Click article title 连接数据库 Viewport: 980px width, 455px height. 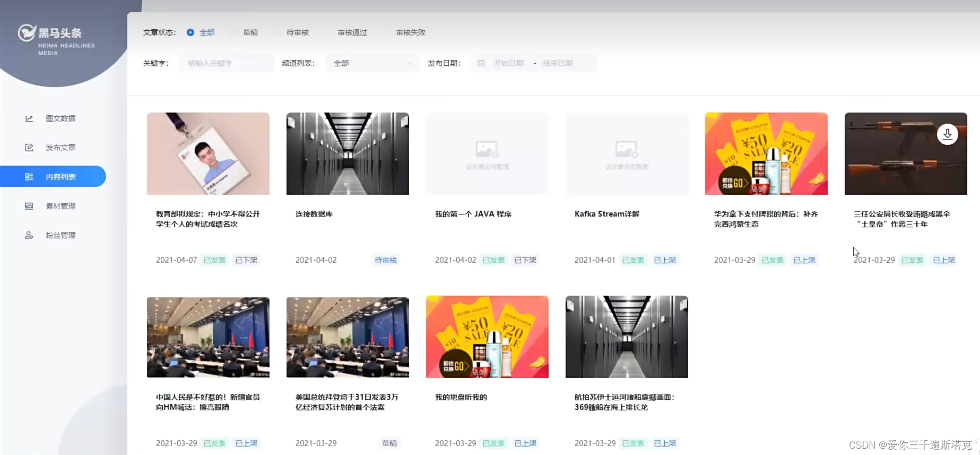tap(314, 214)
